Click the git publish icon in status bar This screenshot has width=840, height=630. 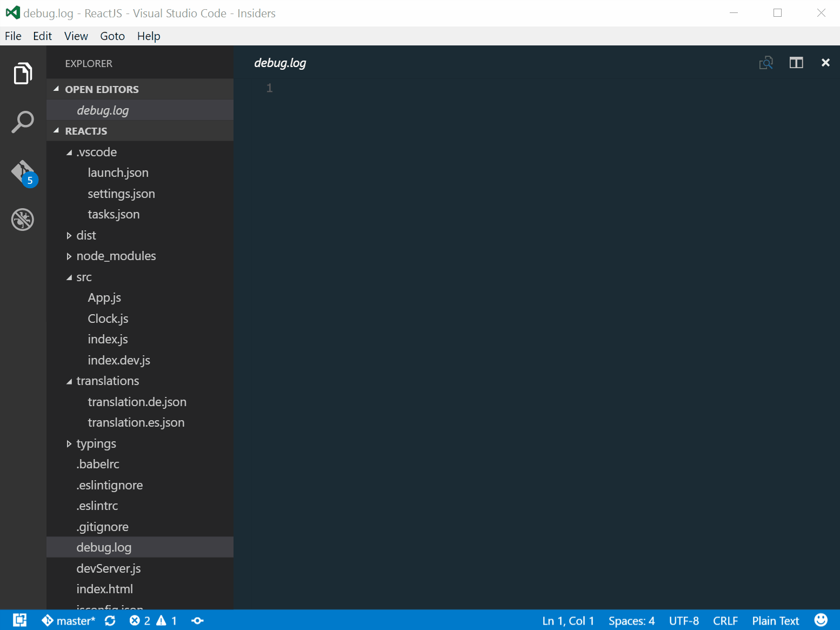point(197,621)
